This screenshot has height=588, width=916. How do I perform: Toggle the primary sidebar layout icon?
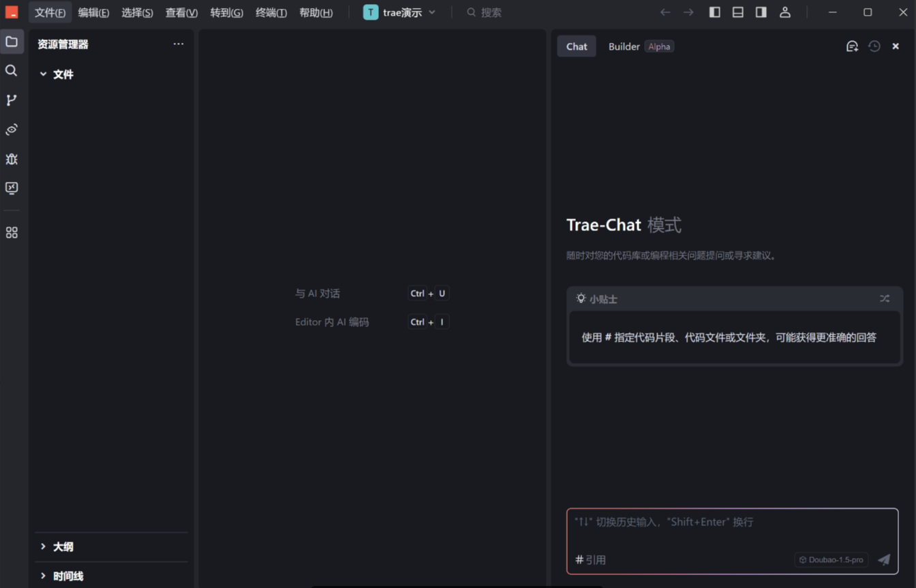tap(715, 12)
